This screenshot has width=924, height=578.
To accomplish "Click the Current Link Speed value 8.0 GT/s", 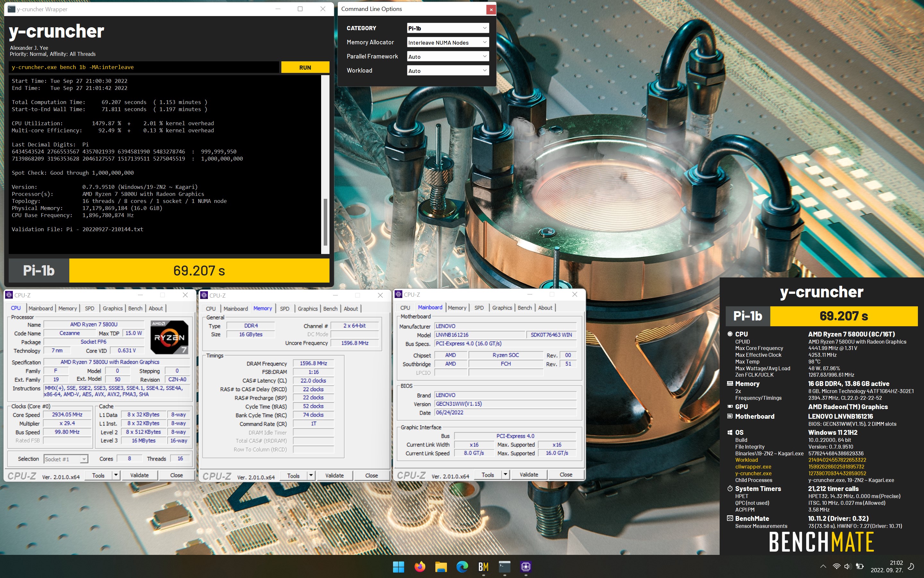I will coord(474,453).
